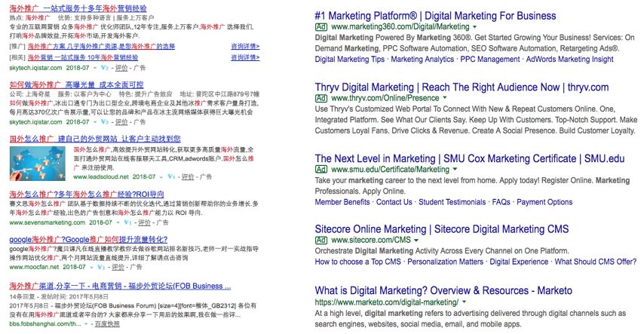Click the Marketing Analytics sitelink
The width and height of the screenshot is (644, 334).
422,59
